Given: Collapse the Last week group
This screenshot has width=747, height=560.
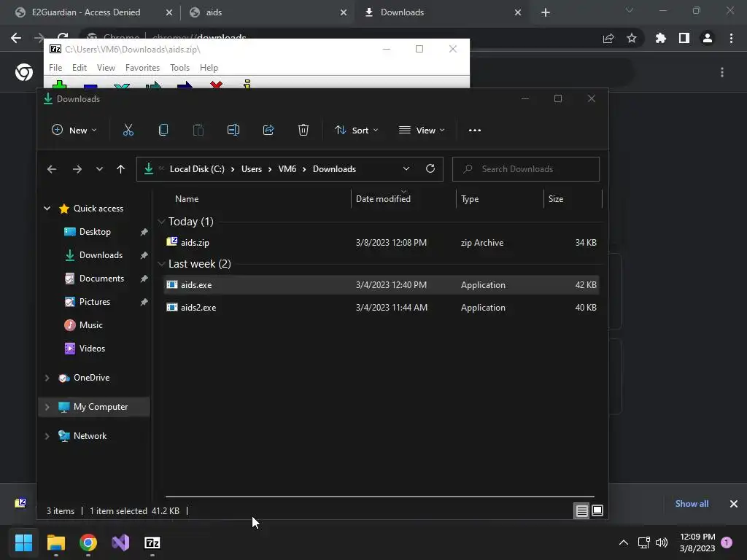Looking at the screenshot, I should click(x=161, y=264).
